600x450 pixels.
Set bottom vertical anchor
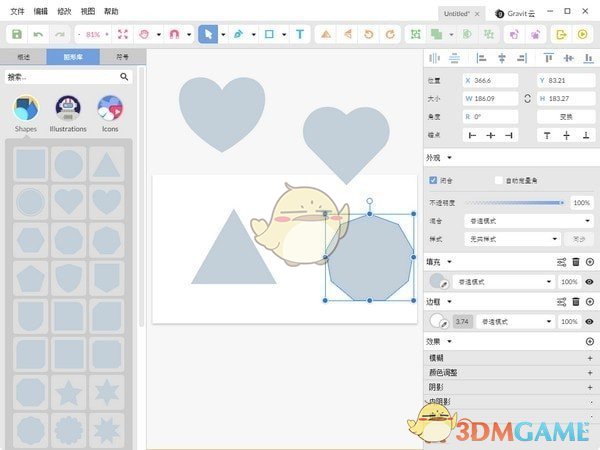point(586,135)
